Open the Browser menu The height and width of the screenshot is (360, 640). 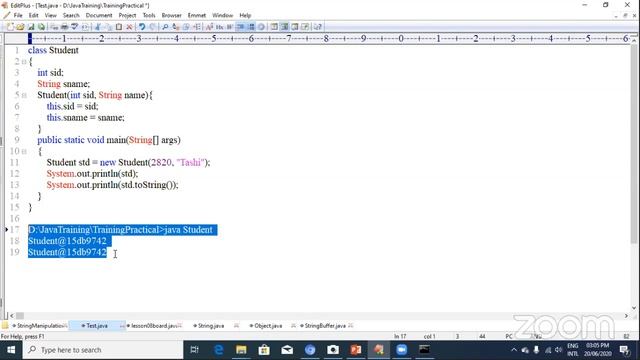[x=171, y=16]
